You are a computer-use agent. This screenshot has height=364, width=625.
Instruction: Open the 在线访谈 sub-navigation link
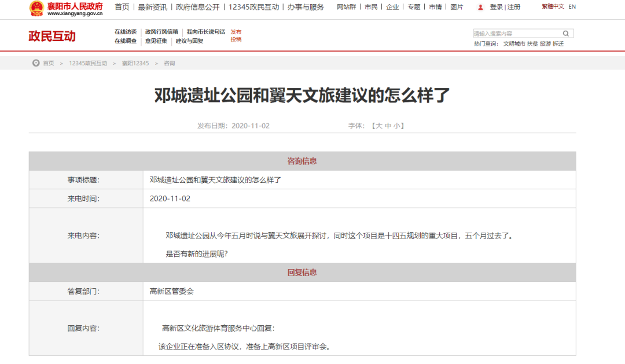click(126, 32)
